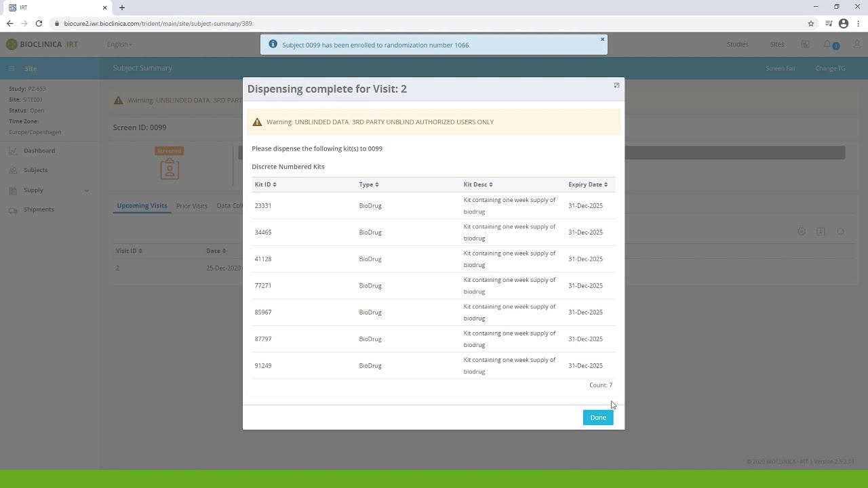Open the English language dropdown

click(x=119, y=45)
